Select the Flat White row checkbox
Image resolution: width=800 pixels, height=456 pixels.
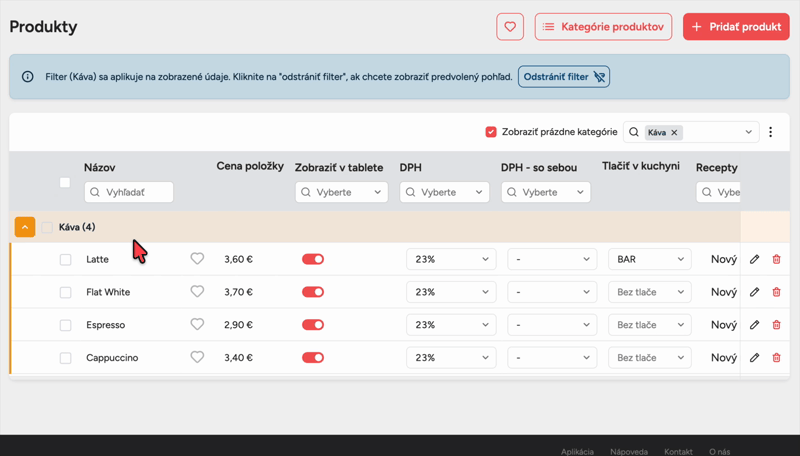pos(65,292)
